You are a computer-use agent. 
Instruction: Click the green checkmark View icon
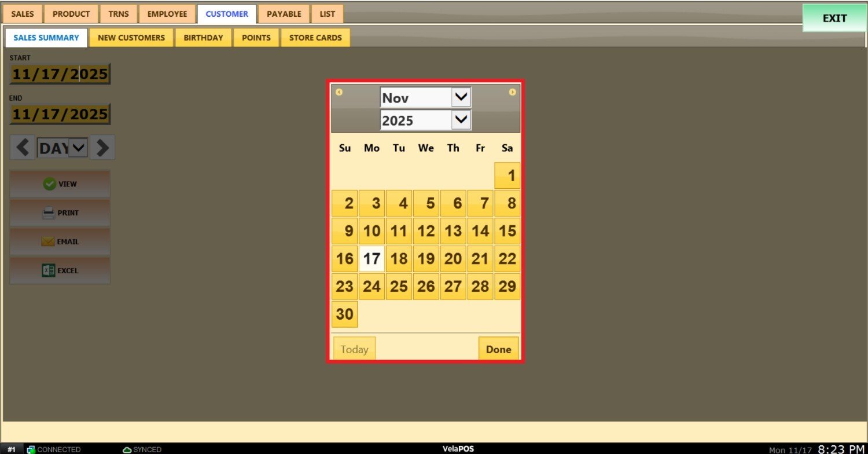tap(49, 184)
